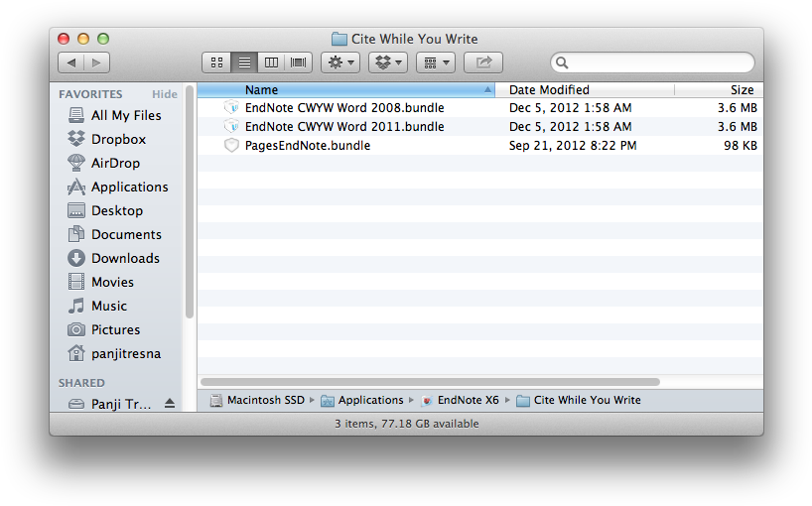The image size is (812, 506).
Task: Click the 98 KB size cell
Action: 740,146
